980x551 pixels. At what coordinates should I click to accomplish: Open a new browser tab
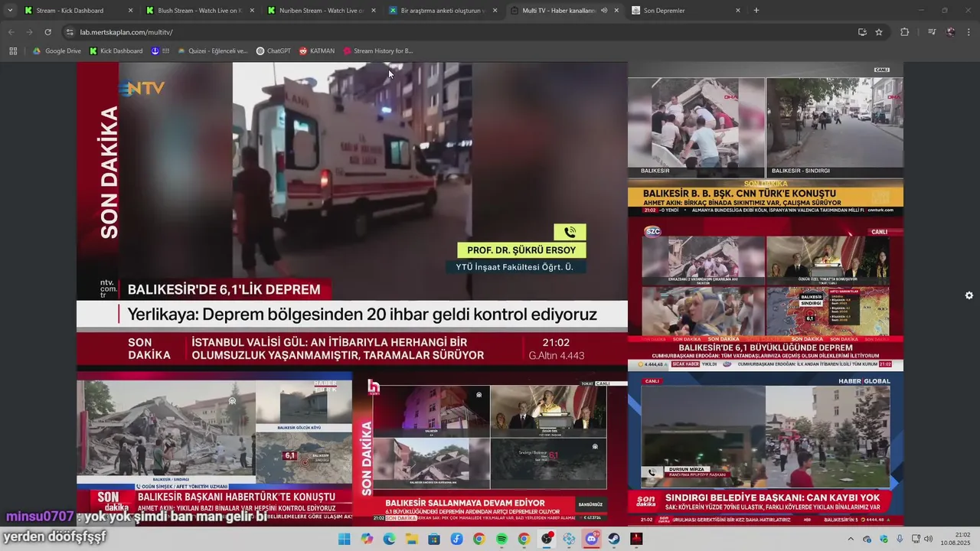pyautogui.click(x=756, y=11)
